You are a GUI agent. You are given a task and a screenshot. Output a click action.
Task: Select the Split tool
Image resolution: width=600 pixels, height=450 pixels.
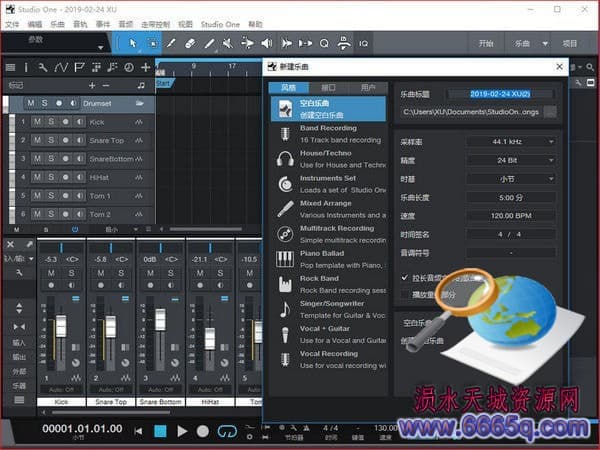click(171, 43)
